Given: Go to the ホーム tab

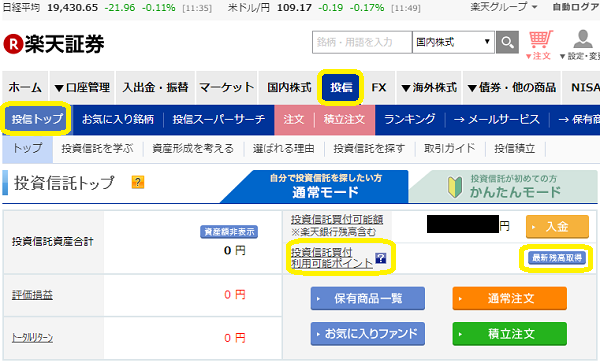Looking at the screenshot, I should (x=25, y=88).
